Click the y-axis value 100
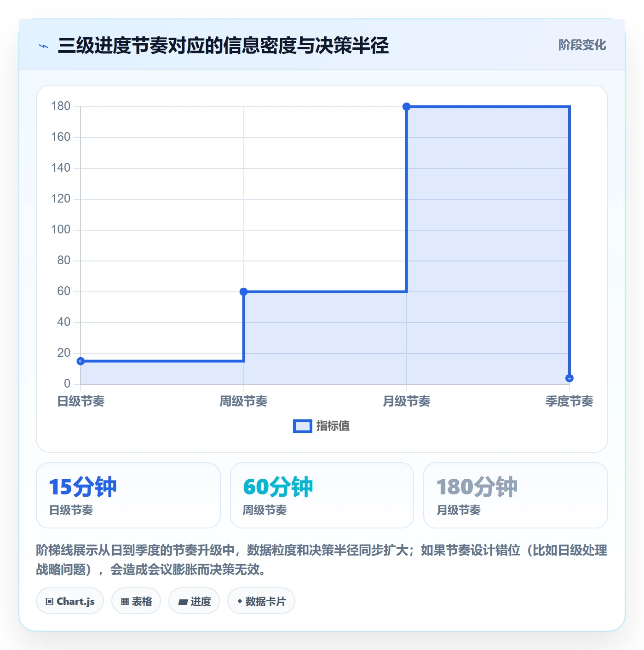This screenshot has height=650, width=644. [61, 230]
